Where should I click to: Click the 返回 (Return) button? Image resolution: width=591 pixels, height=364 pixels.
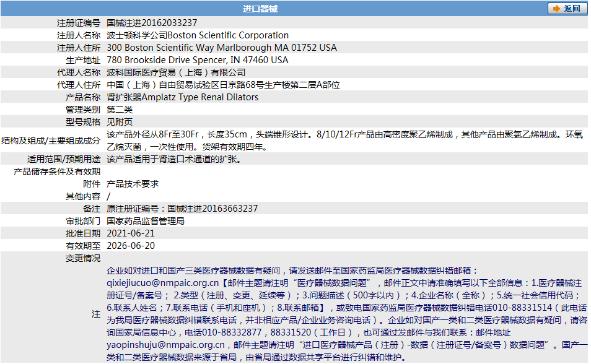pos(569,8)
